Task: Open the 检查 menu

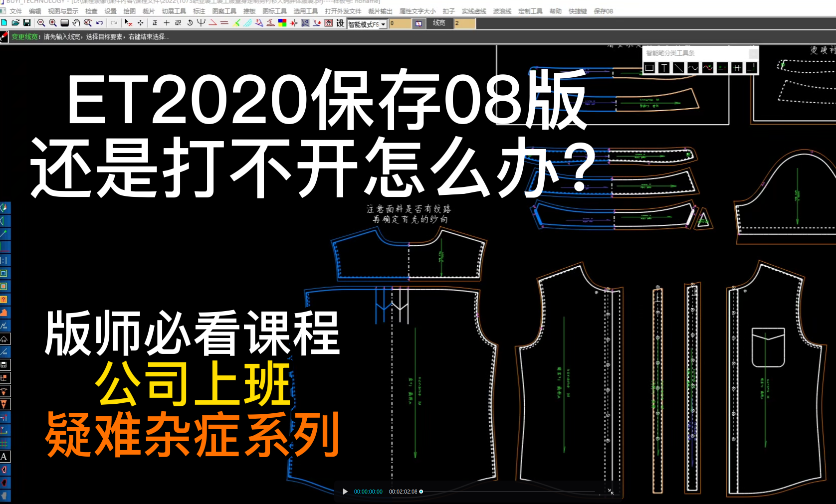Action: [x=91, y=11]
